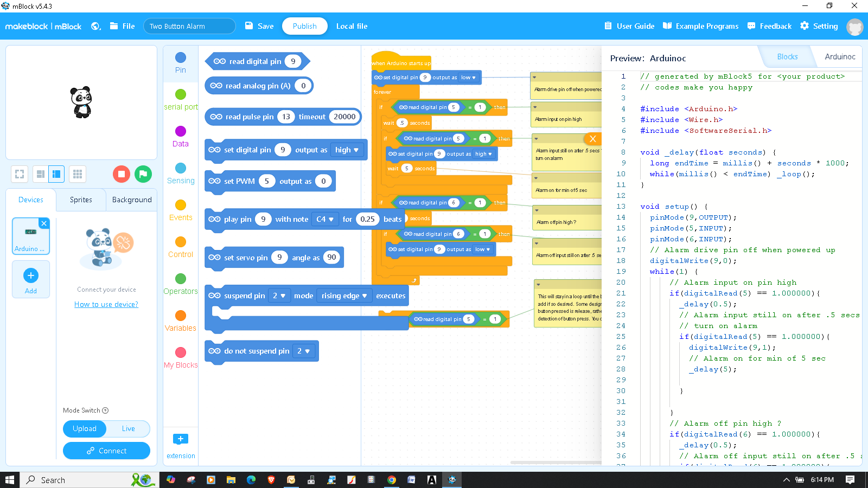Run the program with green flag
The height and width of the screenshot is (488, 868).
coord(143,174)
